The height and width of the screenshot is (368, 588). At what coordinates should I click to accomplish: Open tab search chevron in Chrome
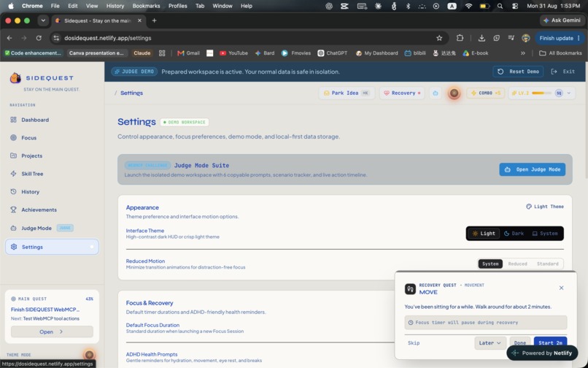point(43,20)
